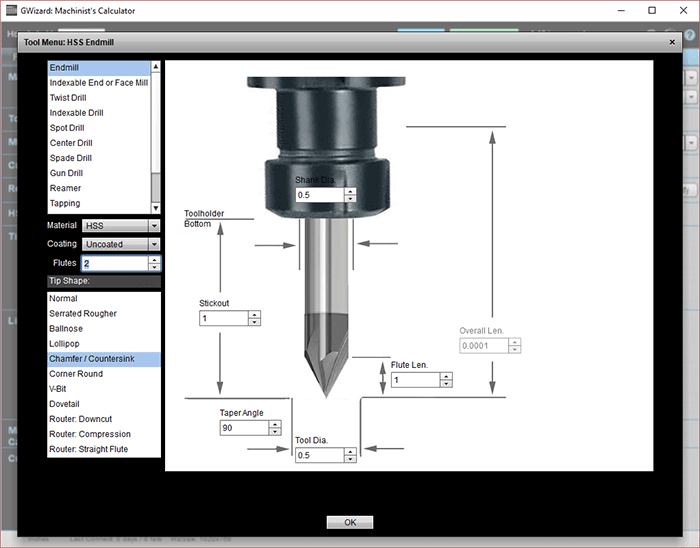Increase the Flutes count with up arrow
This screenshot has width=700, height=548.
coord(154,260)
